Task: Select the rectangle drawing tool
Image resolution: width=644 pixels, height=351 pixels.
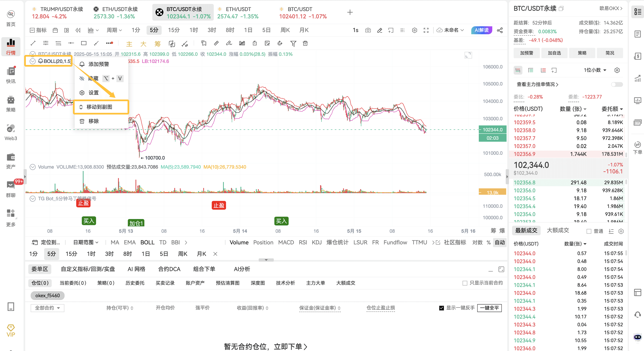Action: pos(84,44)
